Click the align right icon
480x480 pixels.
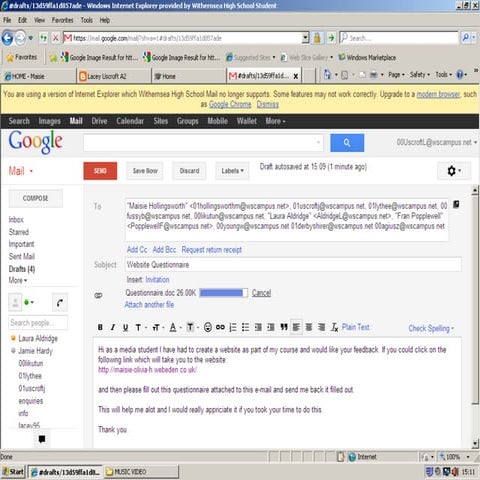click(x=322, y=327)
